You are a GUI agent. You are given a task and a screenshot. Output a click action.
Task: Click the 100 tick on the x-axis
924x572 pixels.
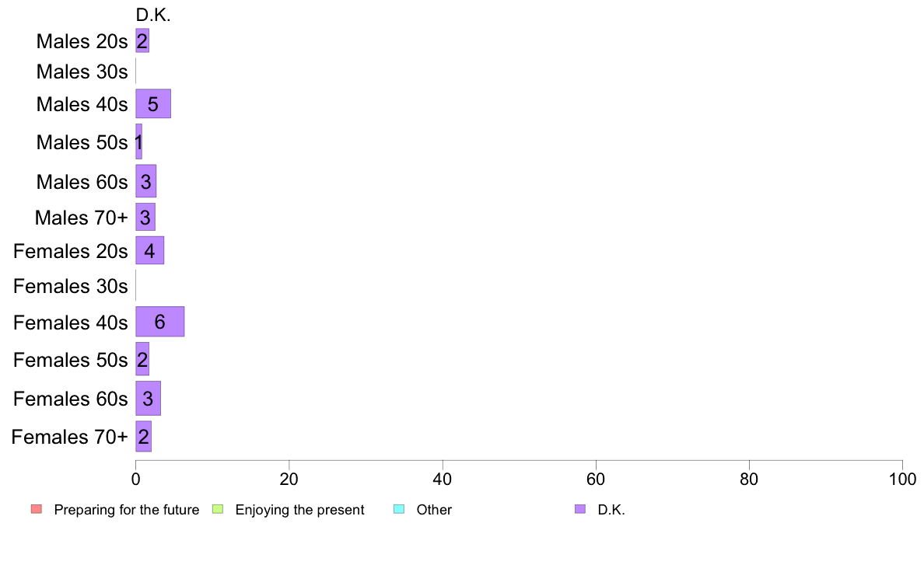point(902,479)
